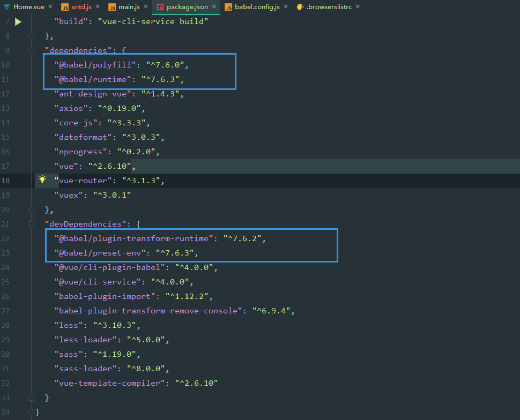
Task: Click the JSON file icon on package.json tab
Action: coord(160,7)
